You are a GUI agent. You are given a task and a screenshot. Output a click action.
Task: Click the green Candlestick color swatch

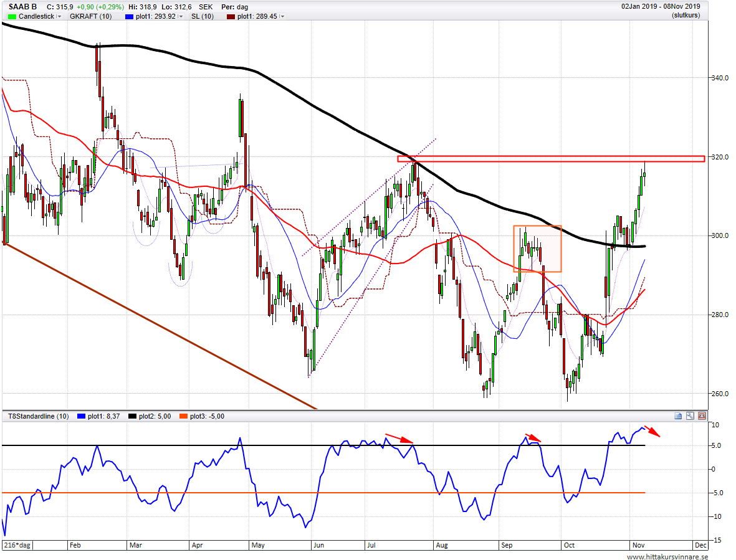12,16
